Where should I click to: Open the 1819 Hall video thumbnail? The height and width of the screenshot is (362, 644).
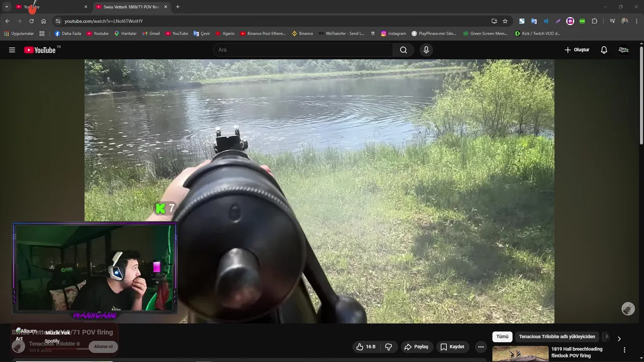[x=520, y=354]
